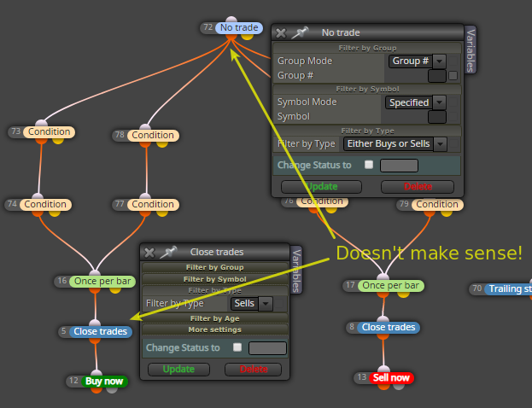The height and width of the screenshot is (408, 532).
Task: Tick the checkbox beside Symbol field
Action: pyautogui.click(x=453, y=117)
